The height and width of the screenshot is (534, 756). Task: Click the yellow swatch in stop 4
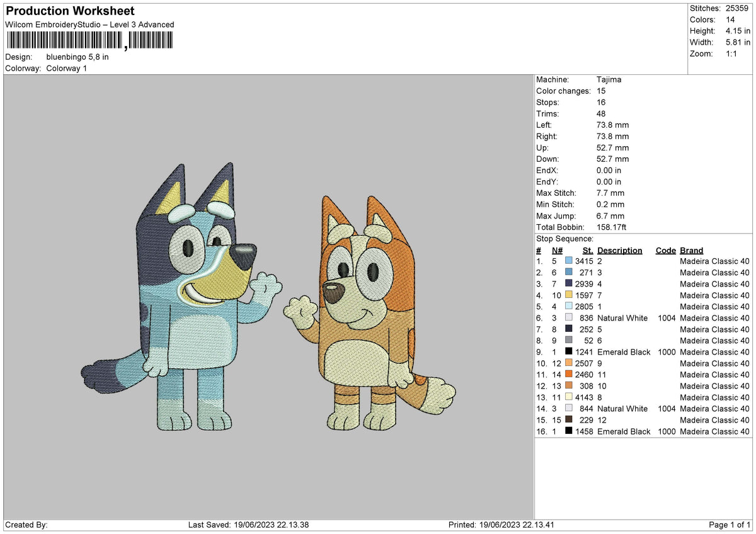[569, 295]
